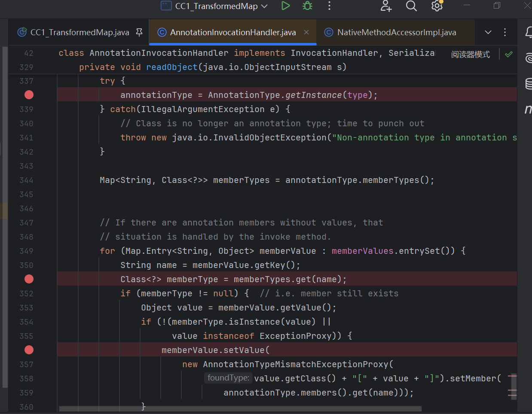Click isInstance in the if condition
Screen dimensions: 532x414
point(254,322)
